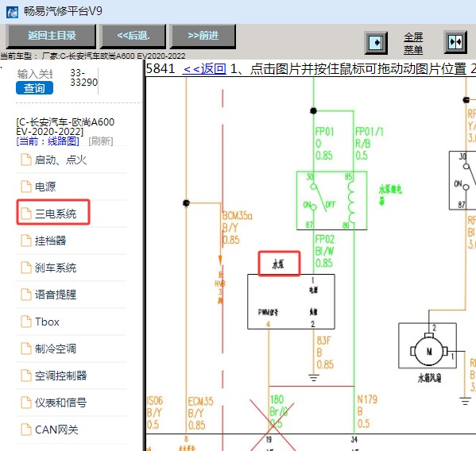Click the 畅易汽修平台V9 app icon
Image resolution: width=476 pixels, height=451 pixels.
12,12
